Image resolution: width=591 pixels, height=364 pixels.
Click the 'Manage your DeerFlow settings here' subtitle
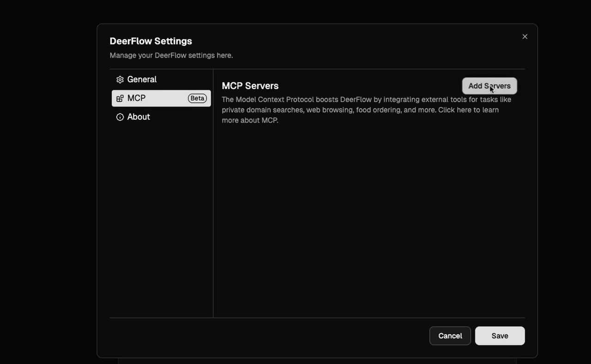click(x=171, y=55)
